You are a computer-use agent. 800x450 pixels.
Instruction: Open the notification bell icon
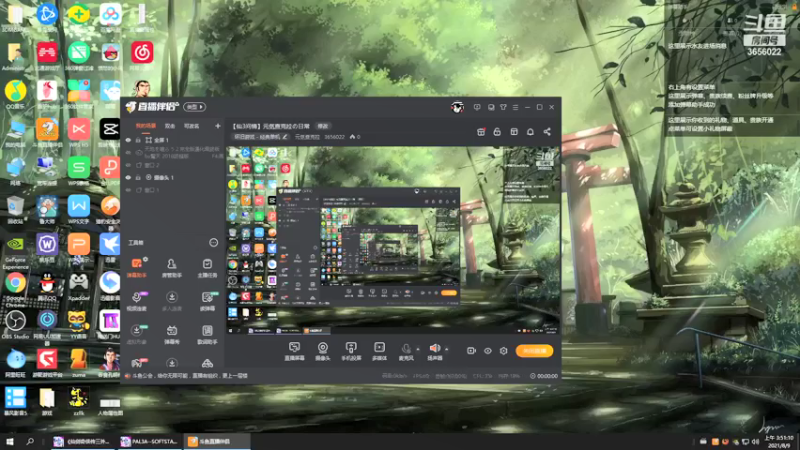(x=530, y=132)
